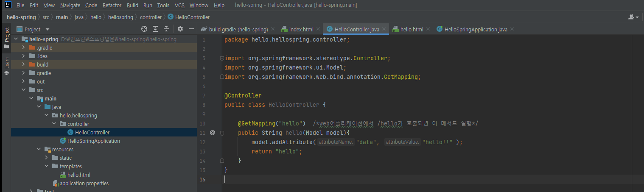Open Project panel settings gear

click(x=180, y=29)
